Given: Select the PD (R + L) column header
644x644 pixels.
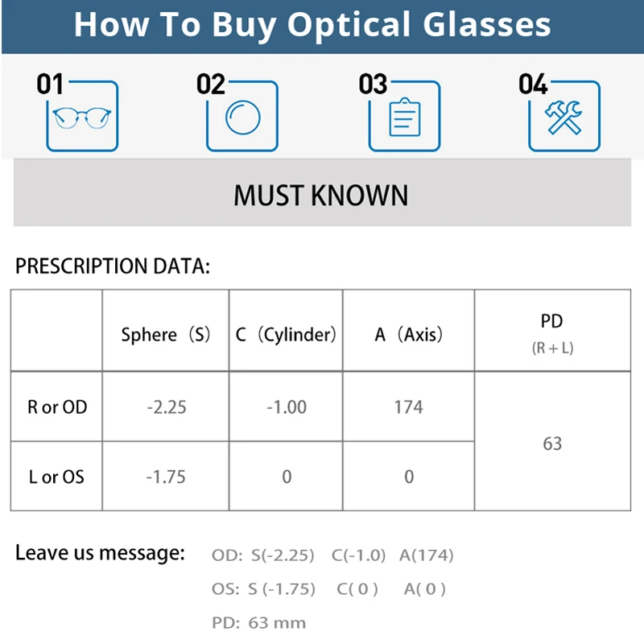Looking at the screenshot, I should point(552,332).
